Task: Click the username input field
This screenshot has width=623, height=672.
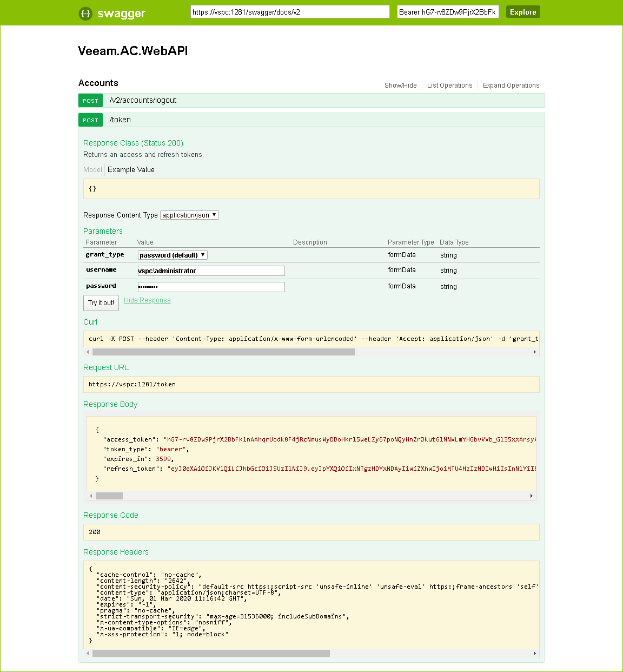Action: (x=211, y=271)
